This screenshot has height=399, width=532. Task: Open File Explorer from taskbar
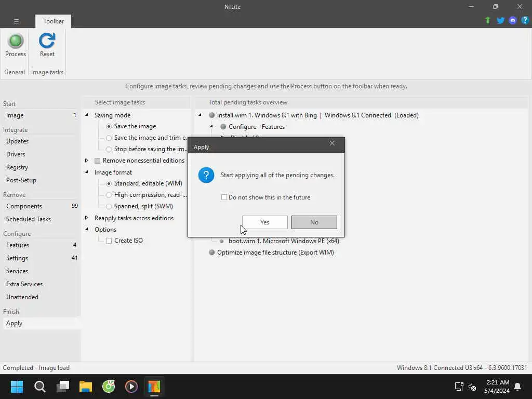click(x=86, y=387)
